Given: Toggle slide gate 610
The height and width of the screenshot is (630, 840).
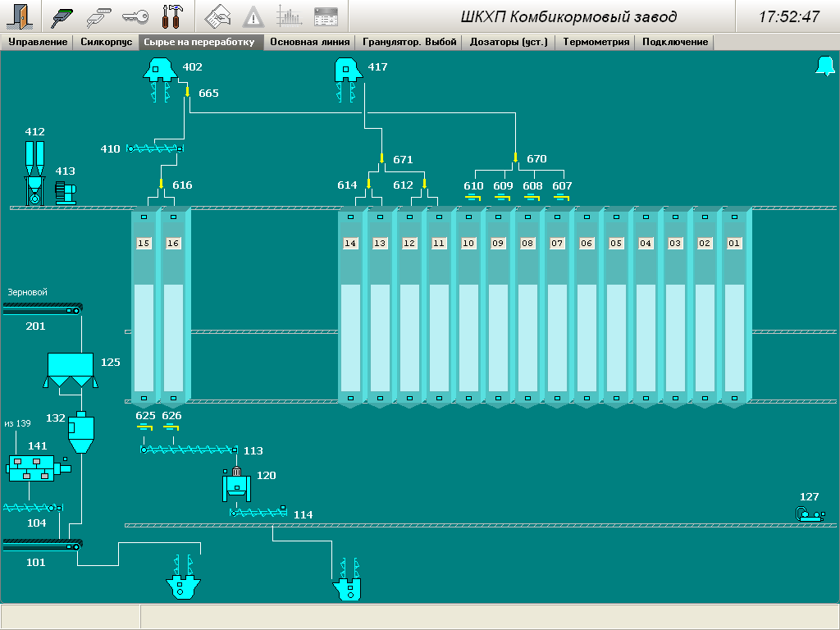Looking at the screenshot, I should click(x=473, y=197).
